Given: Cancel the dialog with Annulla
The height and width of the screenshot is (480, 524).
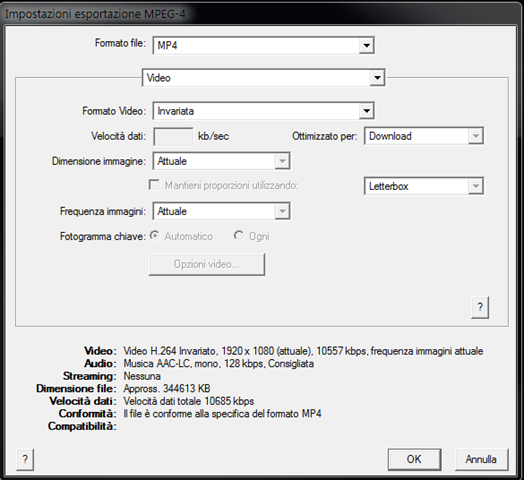Looking at the screenshot, I should pos(482,460).
